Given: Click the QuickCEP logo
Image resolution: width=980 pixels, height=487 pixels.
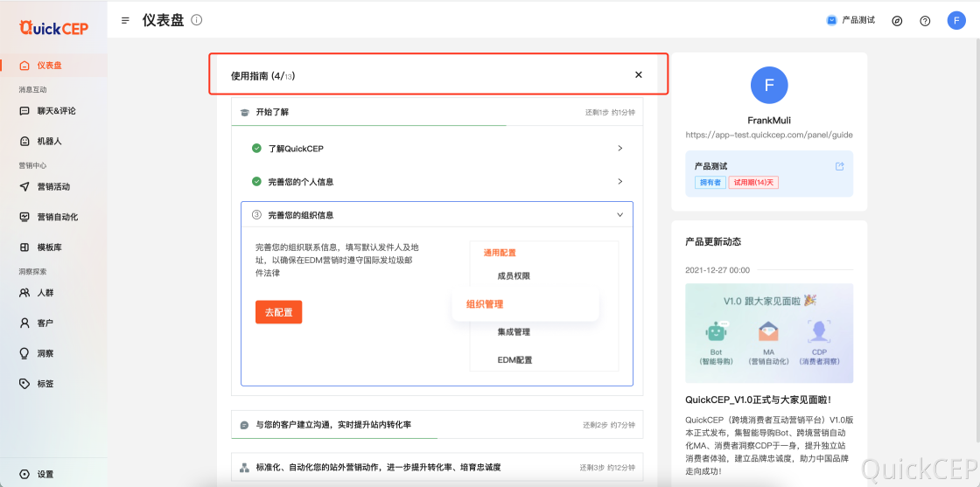Looking at the screenshot, I should point(53,28).
